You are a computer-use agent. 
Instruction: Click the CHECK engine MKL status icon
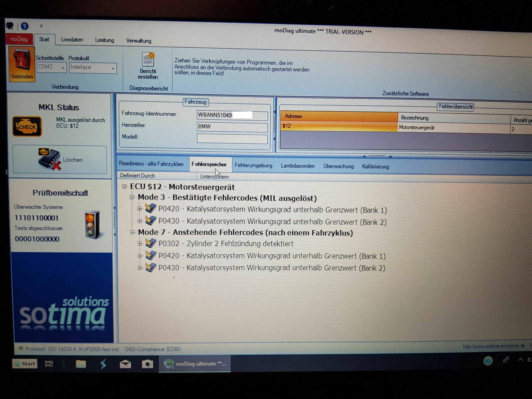point(27,126)
